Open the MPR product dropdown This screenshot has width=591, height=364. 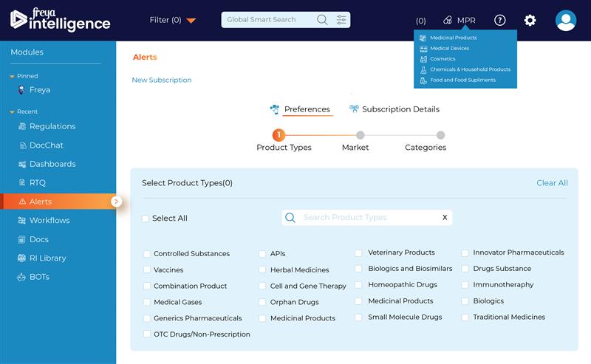click(x=459, y=20)
